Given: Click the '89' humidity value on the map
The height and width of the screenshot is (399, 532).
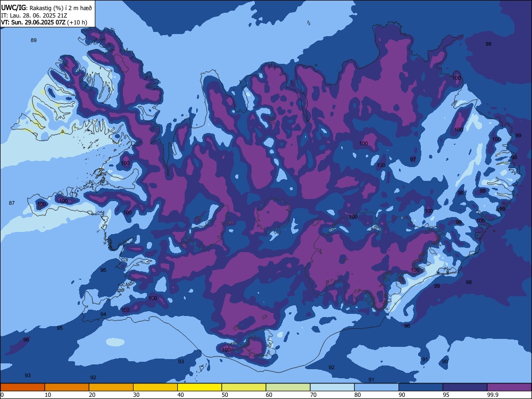Looking at the screenshot, I should (x=34, y=40).
